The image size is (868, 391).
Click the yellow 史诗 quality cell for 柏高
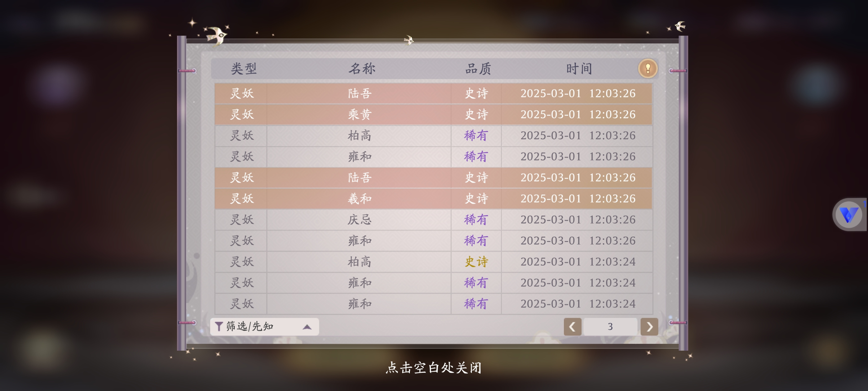click(x=476, y=262)
